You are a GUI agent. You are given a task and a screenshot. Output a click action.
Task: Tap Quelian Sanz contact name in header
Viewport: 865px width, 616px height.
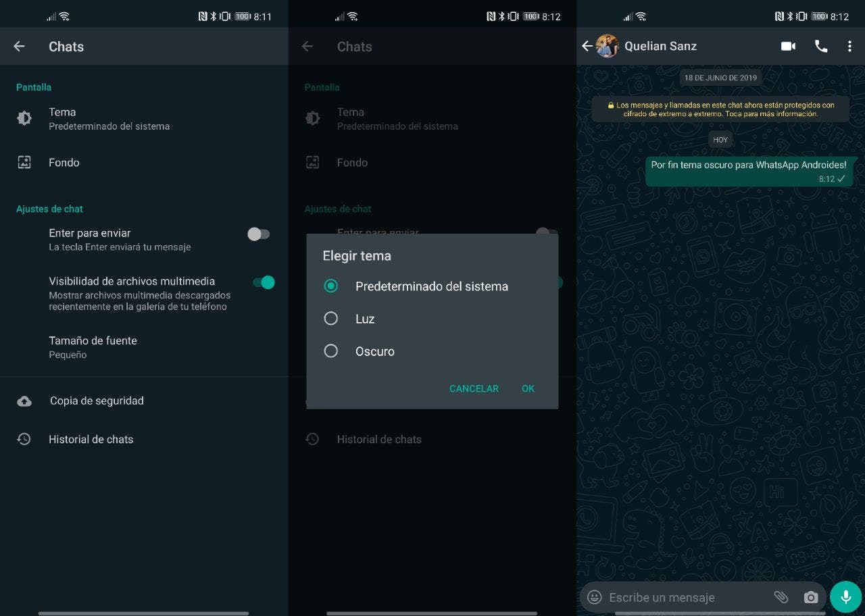coord(660,46)
